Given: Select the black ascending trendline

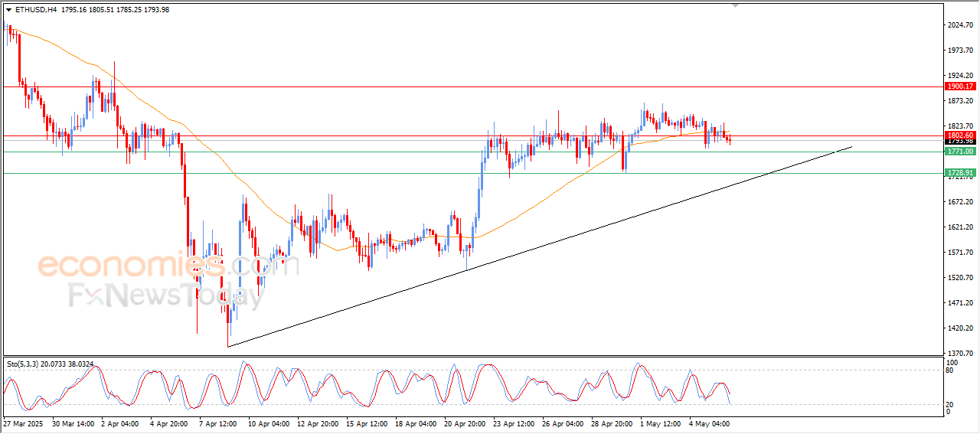Looking at the screenshot, I should pos(540,246).
